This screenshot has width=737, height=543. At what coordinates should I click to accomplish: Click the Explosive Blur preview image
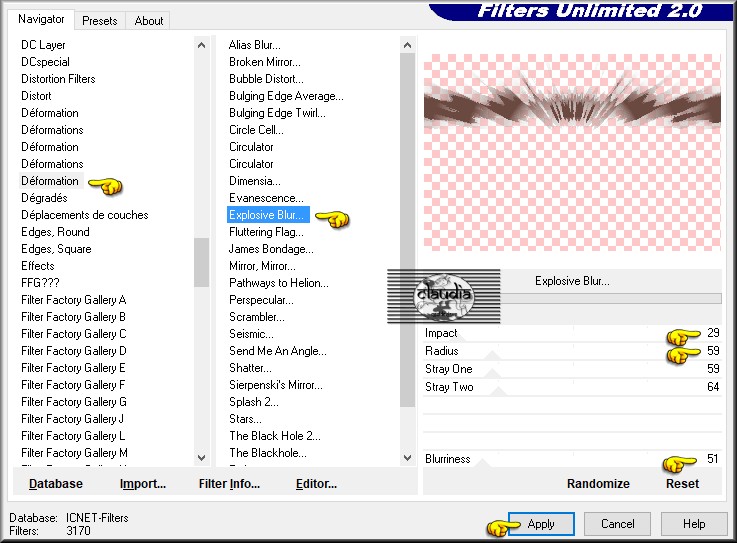click(x=572, y=152)
